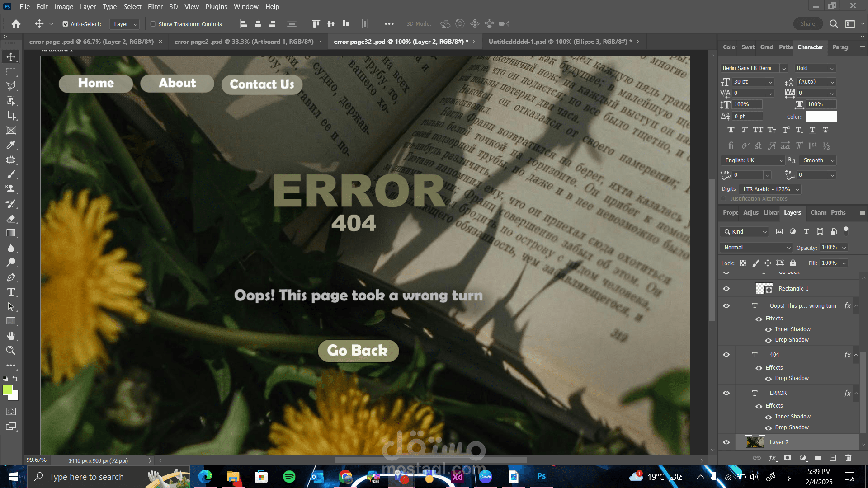Image resolution: width=868 pixels, height=488 pixels.
Task: Select the Move tool
Action: coord(11,57)
